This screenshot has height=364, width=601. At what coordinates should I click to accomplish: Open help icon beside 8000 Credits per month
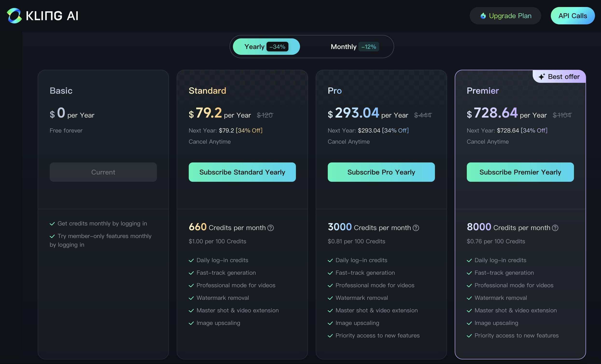[555, 228]
